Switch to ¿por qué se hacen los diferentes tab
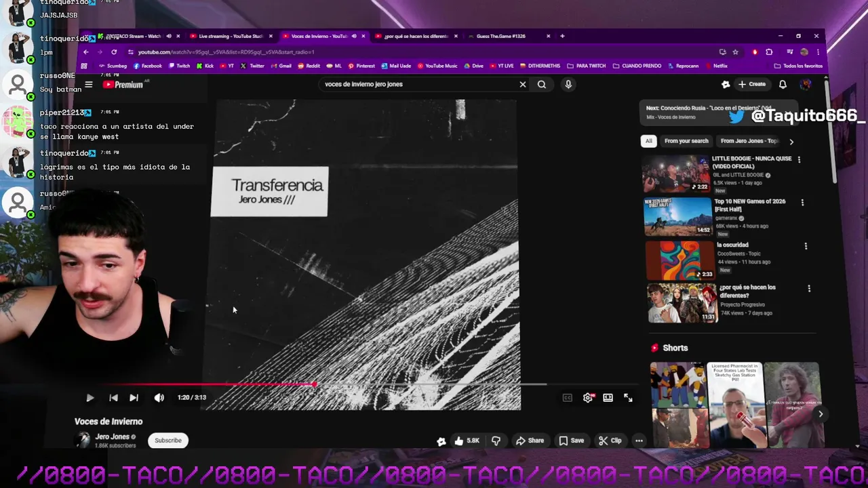 point(416,36)
